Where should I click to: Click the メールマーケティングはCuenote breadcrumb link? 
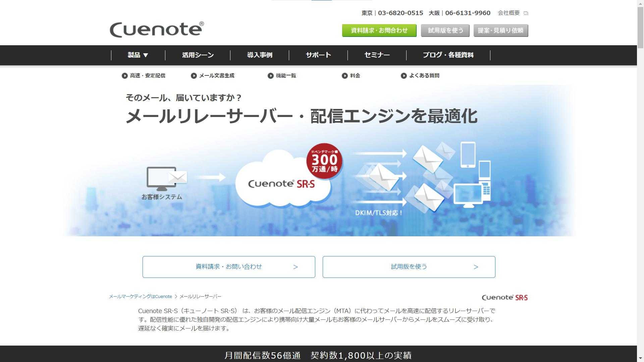coord(140,297)
